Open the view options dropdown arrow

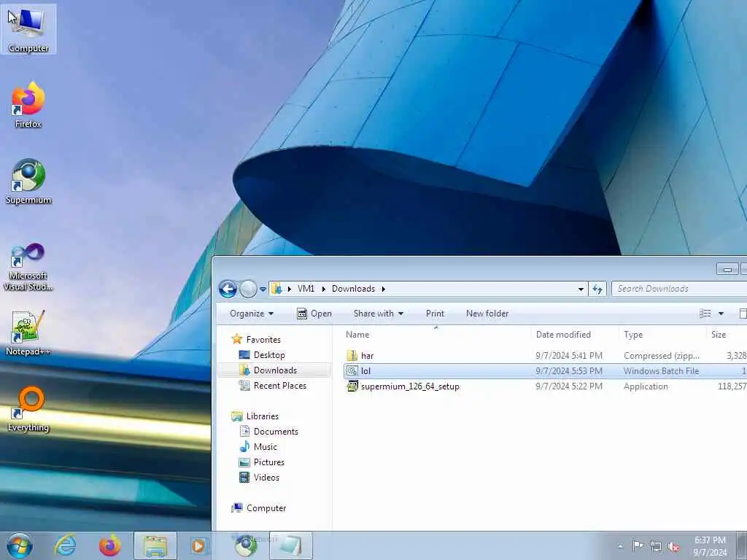721,314
